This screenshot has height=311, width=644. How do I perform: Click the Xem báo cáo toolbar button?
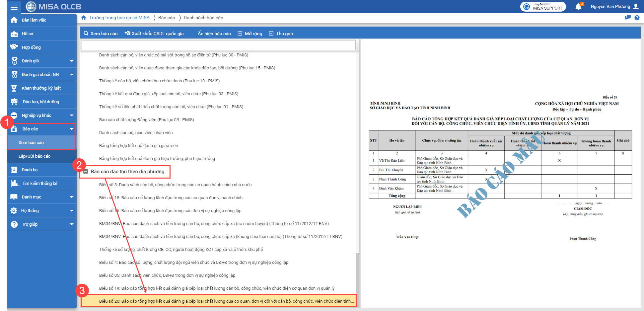tap(101, 34)
